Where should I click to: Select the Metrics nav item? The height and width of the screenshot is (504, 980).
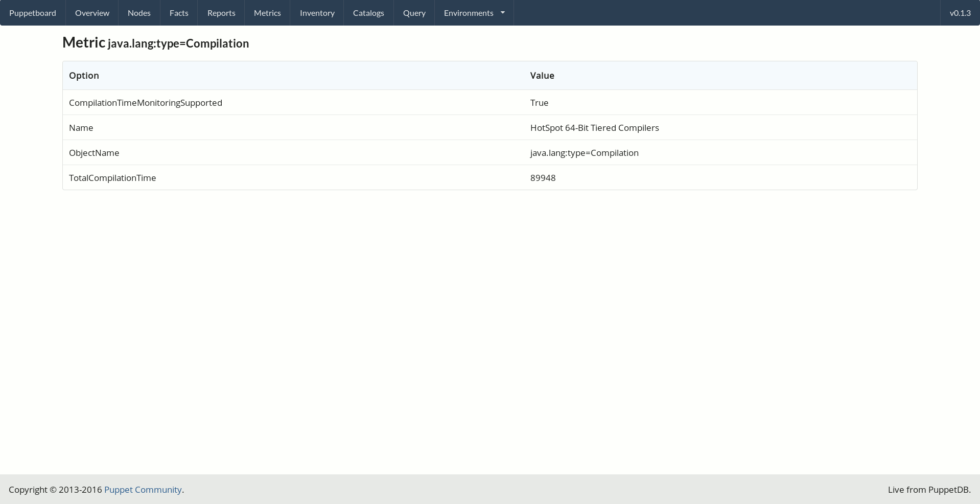(x=267, y=13)
